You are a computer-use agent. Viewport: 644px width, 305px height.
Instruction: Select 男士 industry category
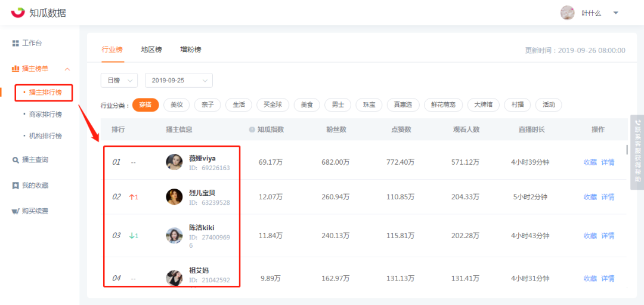(x=338, y=105)
